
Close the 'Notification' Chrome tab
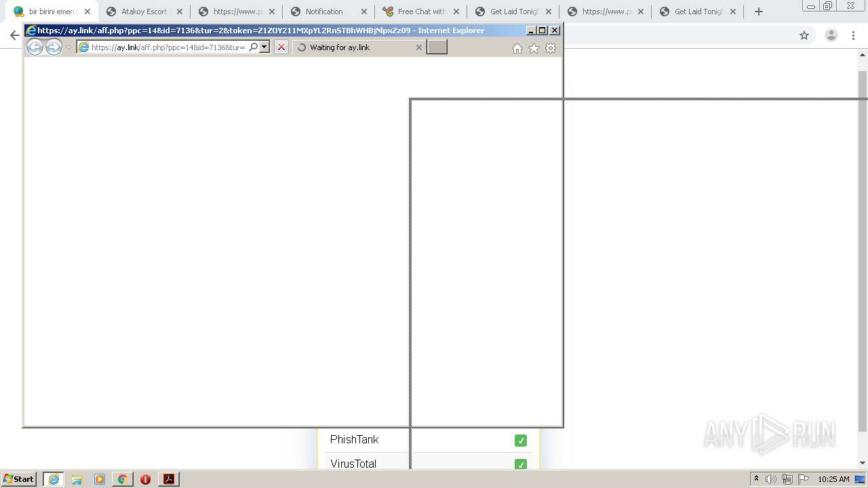point(364,12)
